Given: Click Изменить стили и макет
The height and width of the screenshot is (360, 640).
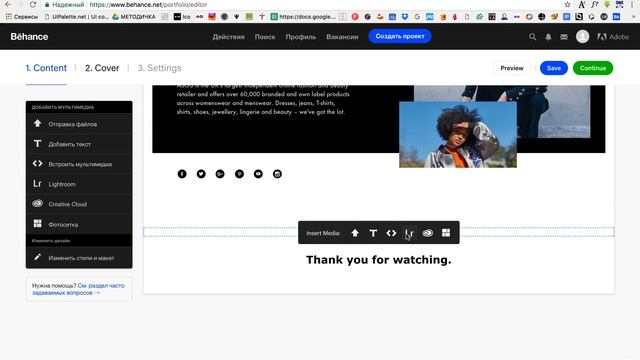Looking at the screenshot, I should (79, 258).
